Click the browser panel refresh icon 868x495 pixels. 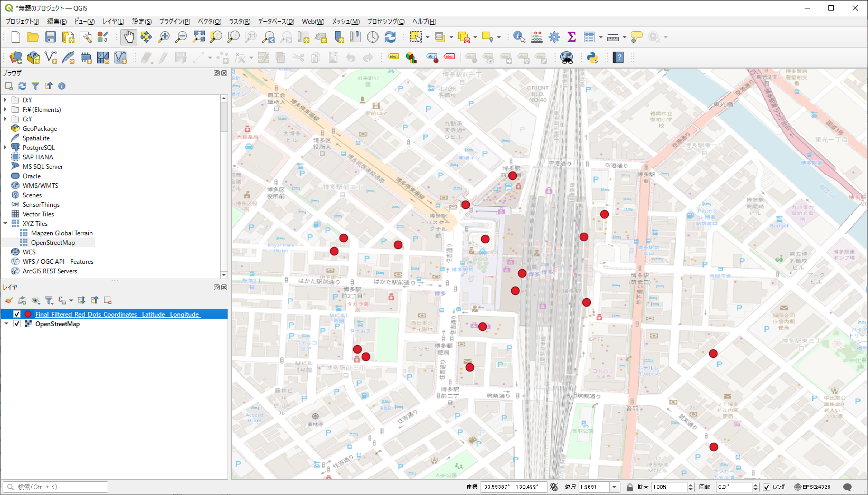point(22,86)
